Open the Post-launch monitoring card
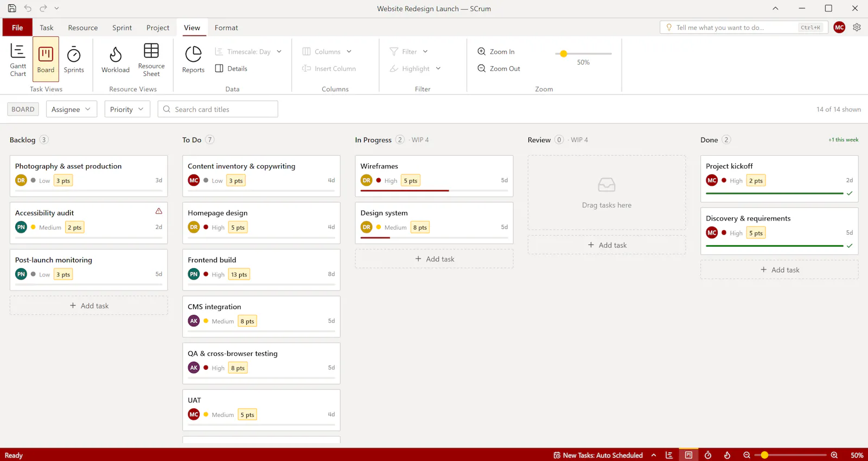The image size is (868, 461). 89,270
